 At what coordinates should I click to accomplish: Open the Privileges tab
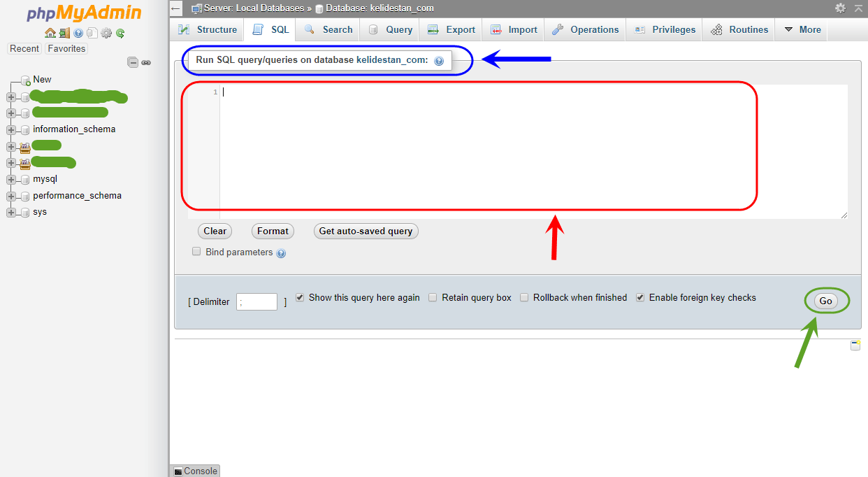click(x=665, y=29)
